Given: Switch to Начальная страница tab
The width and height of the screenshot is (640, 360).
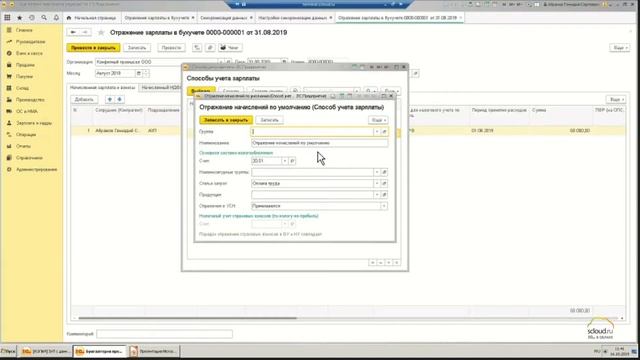Looking at the screenshot, I should 91,18.
